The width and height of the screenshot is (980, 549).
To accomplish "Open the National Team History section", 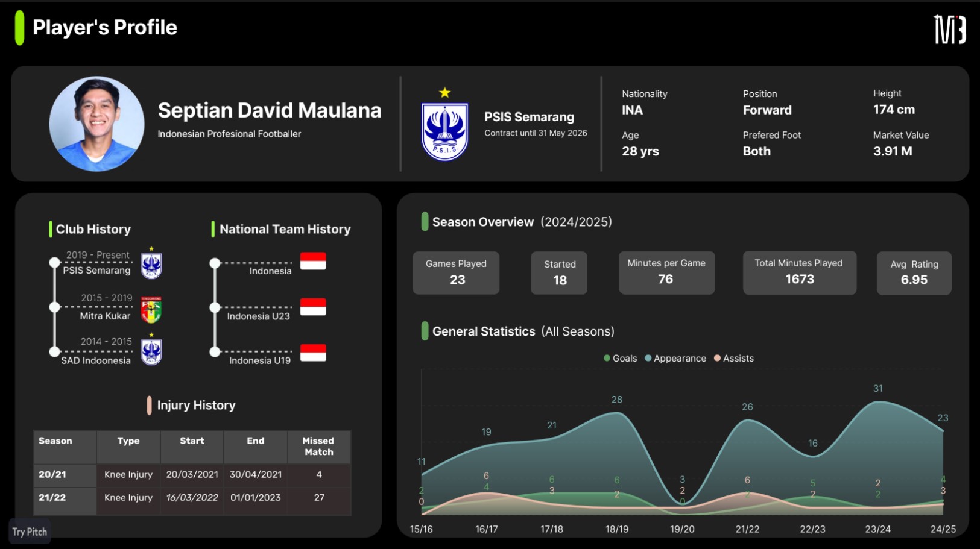I will 285,229.
